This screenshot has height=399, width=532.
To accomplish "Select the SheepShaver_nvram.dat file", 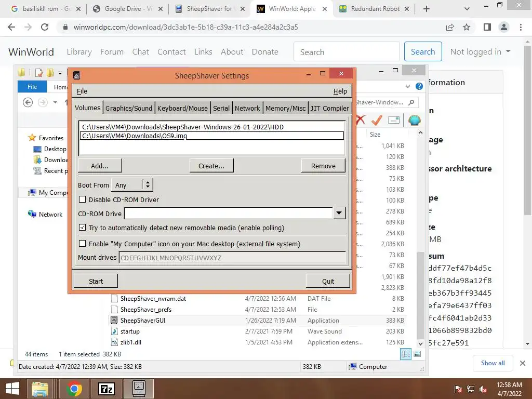I will tap(153, 299).
